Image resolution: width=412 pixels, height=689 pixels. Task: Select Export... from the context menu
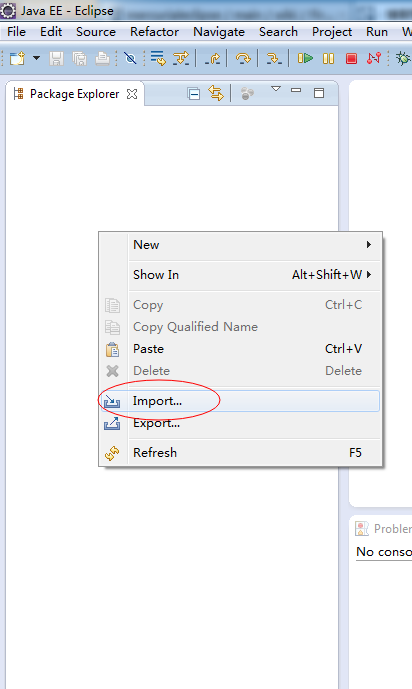(x=240, y=423)
